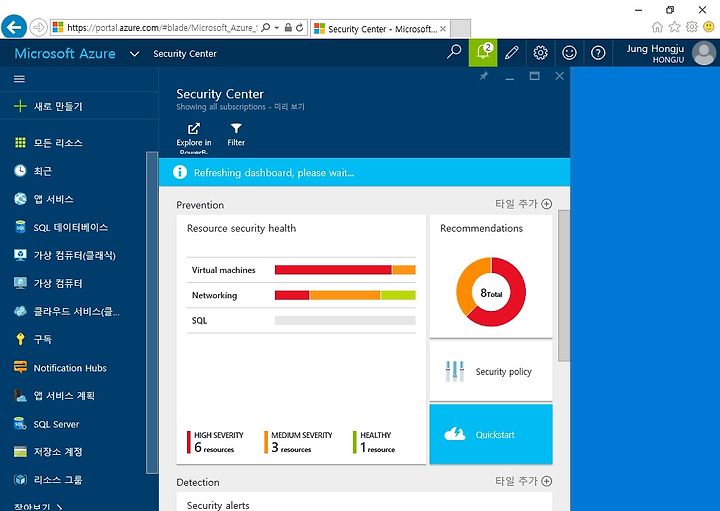Click the address bar security lock icon
The width and height of the screenshot is (720, 511).
coord(288,28)
